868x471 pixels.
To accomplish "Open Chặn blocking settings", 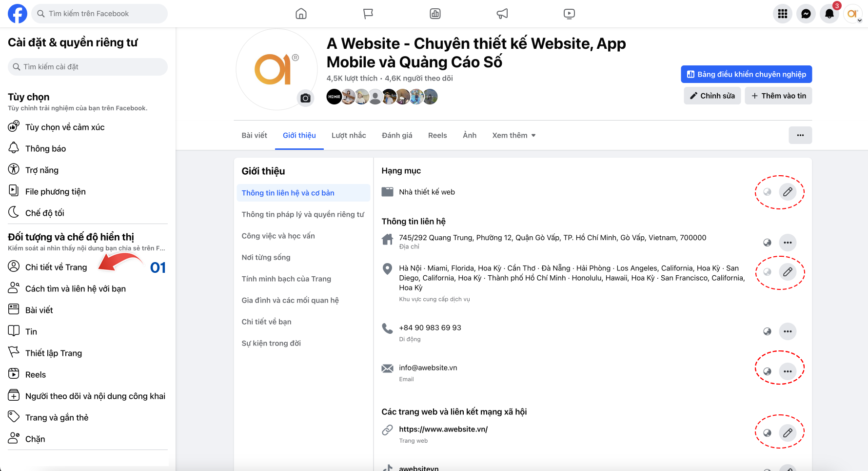I will pos(88,439).
